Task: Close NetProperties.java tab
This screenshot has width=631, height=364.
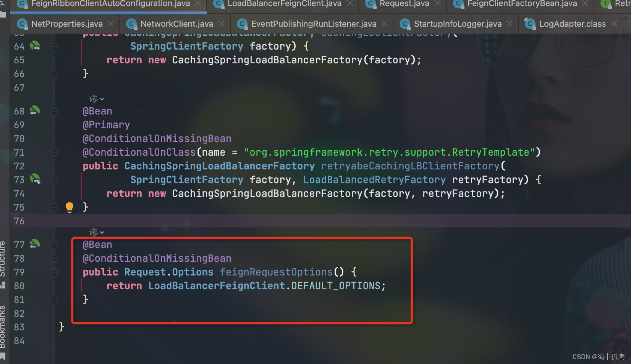Action: [111, 24]
